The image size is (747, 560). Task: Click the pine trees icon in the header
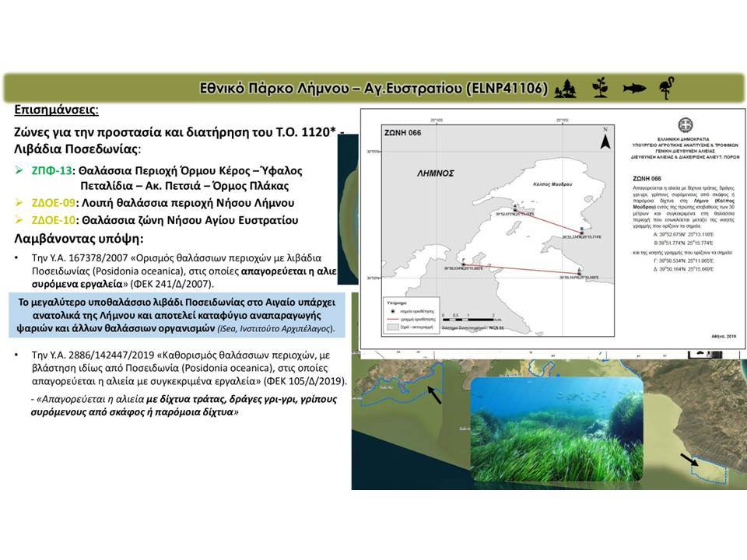coord(566,89)
